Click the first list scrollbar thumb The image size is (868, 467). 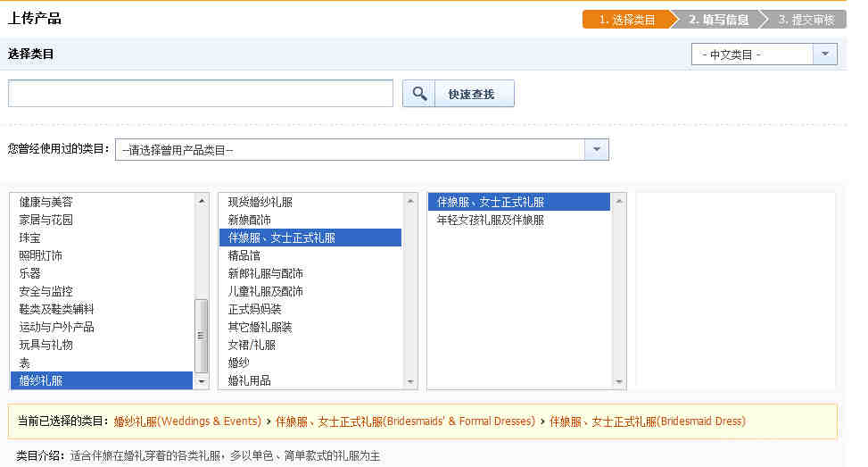[x=202, y=336]
